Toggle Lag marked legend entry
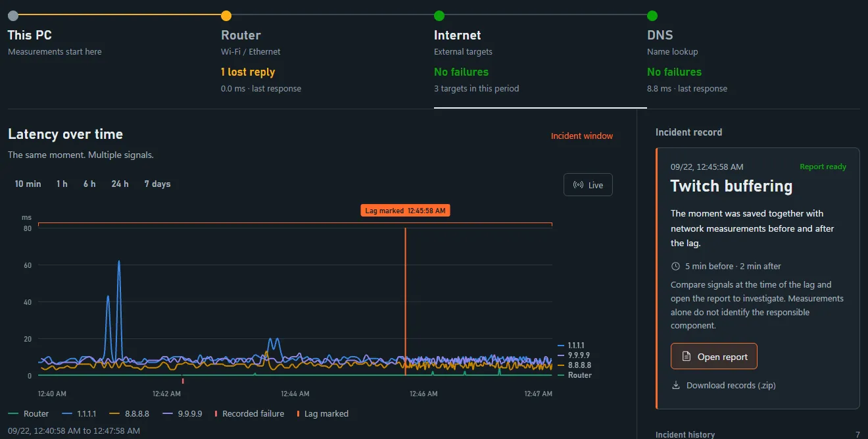Image resolution: width=868 pixels, height=439 pixels. tap(323, 414)
